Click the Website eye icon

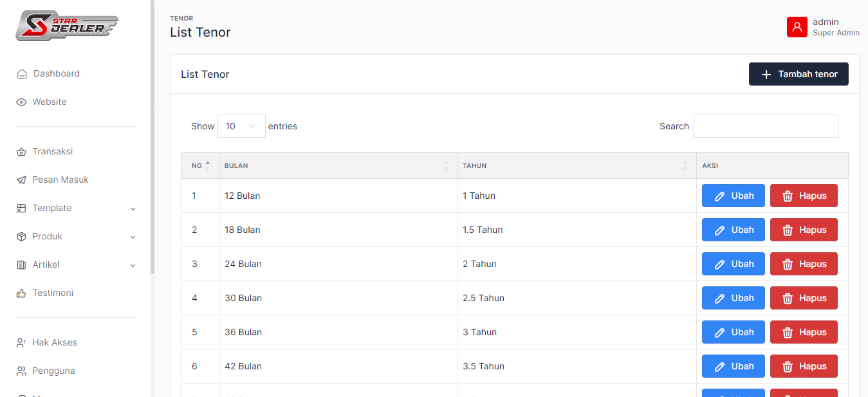point(21,102)
